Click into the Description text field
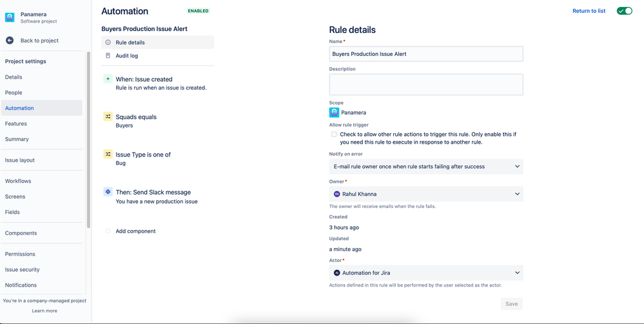The height and width of the screenshot is (324, 644). [x=426, y=84]
